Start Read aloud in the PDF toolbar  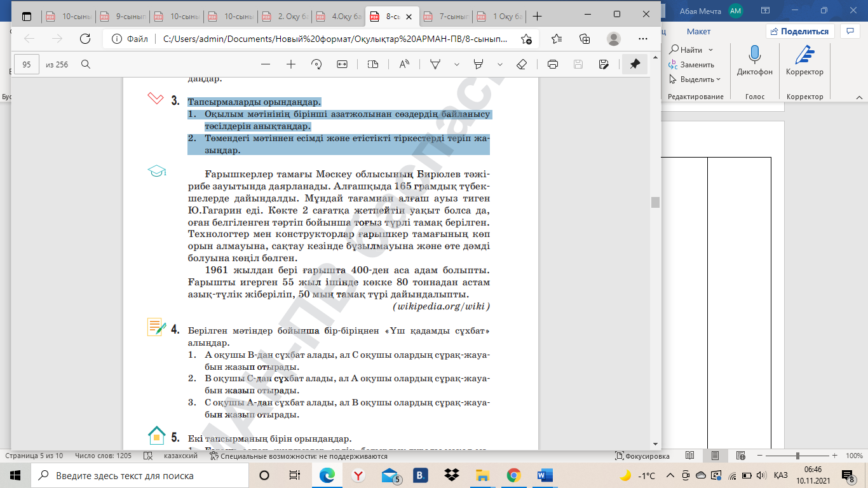coord(404,64)
